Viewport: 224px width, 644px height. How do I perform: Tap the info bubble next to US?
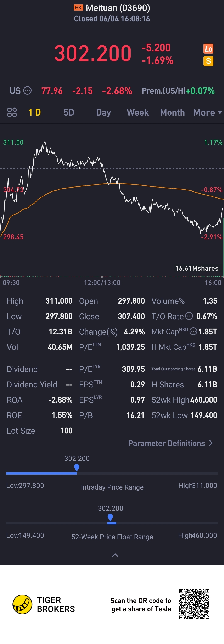pyautogui.click(x=27, y=90)
